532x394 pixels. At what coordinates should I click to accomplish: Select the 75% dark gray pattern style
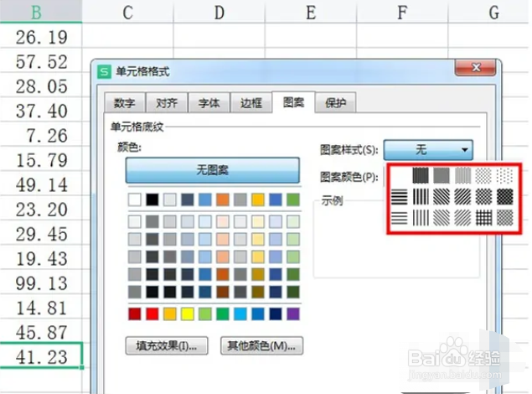tap(421, 175)
